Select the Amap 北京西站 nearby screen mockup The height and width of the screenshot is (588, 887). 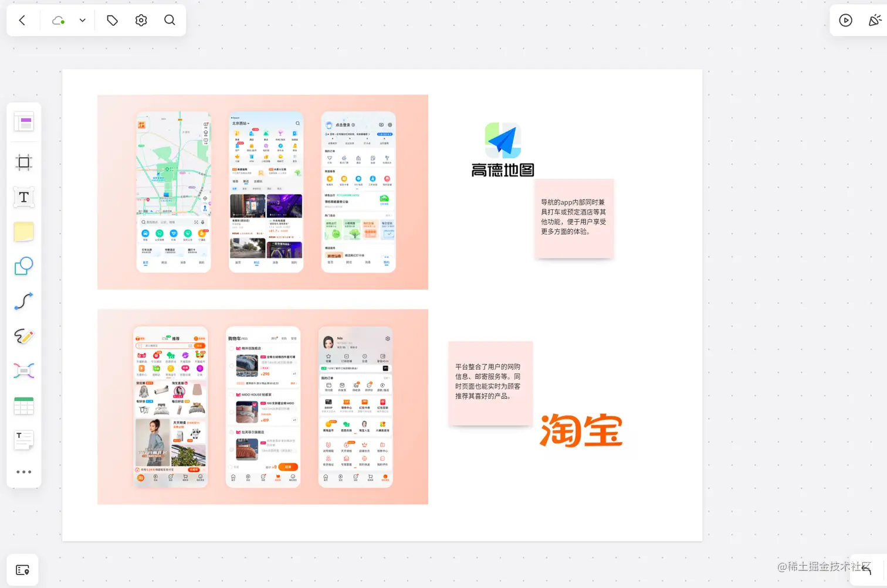coord(266,192)
